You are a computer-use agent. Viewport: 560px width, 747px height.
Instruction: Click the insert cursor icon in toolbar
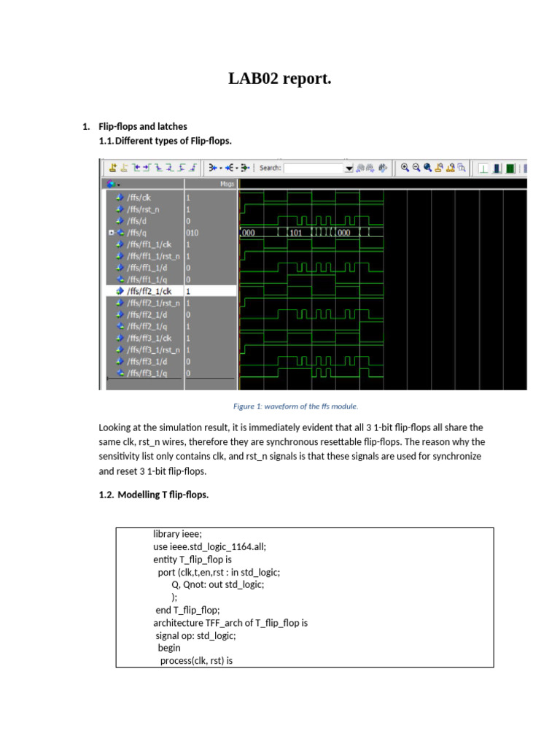tap(113, 168)
